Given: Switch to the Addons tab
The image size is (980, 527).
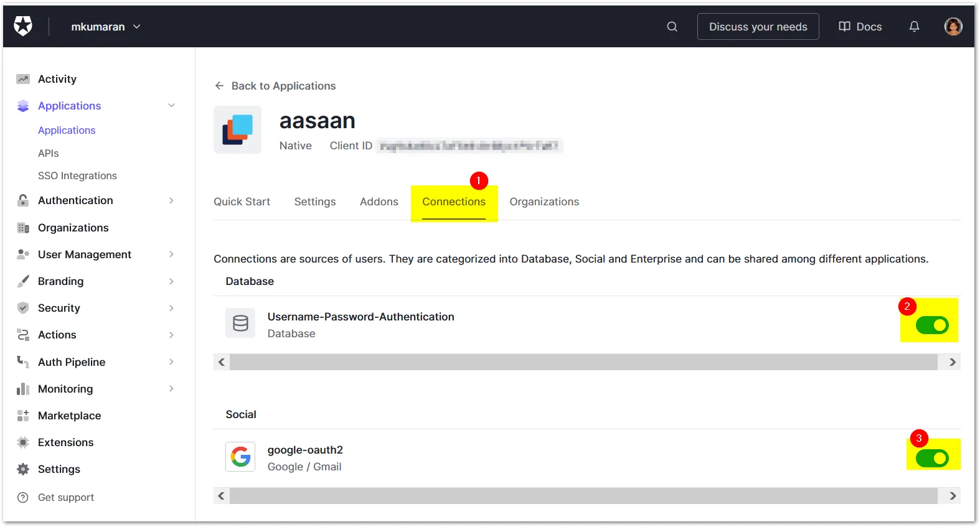Looking at the screenshot, I should click(379, 202).
